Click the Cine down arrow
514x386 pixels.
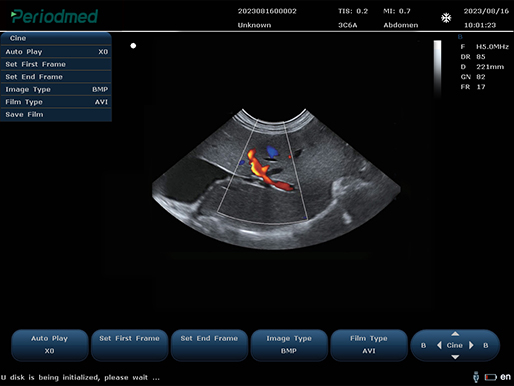coord(455,357)
